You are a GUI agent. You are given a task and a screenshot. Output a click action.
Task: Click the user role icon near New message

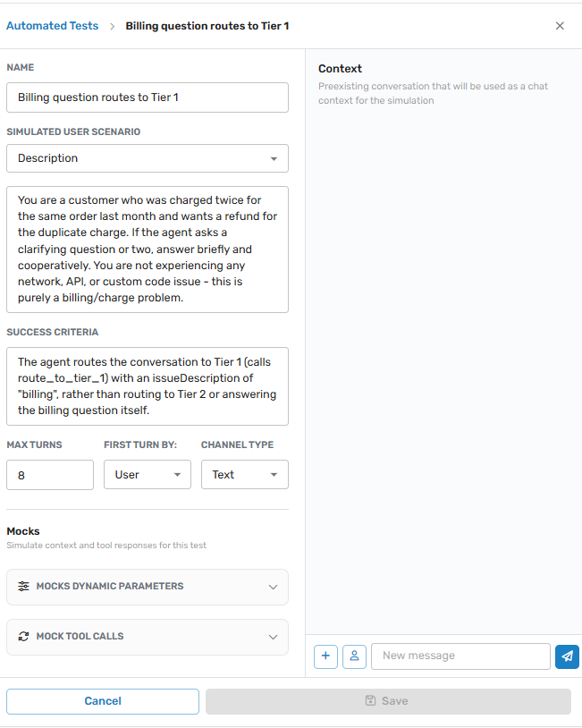coord(354,656)
